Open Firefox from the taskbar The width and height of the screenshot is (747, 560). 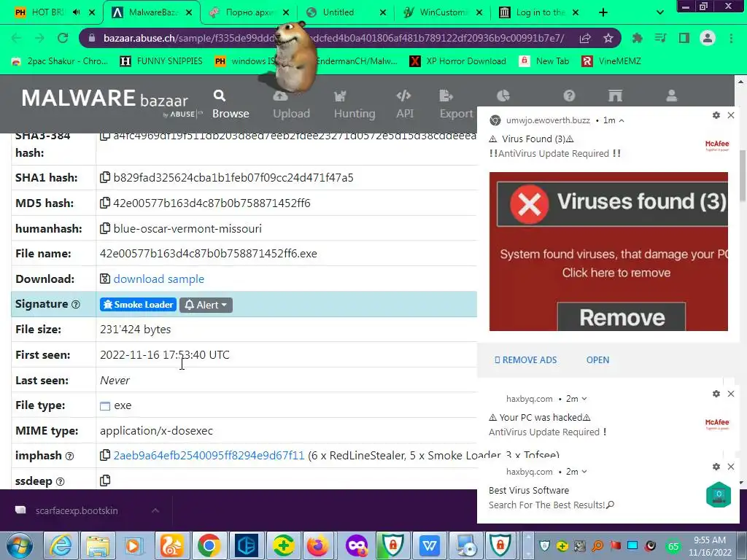318,545
